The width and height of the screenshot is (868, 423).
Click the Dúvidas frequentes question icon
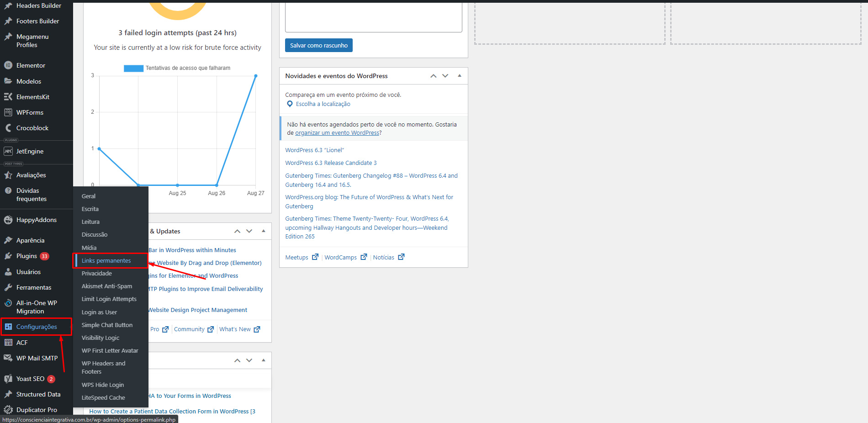click(x=8, y=190)
